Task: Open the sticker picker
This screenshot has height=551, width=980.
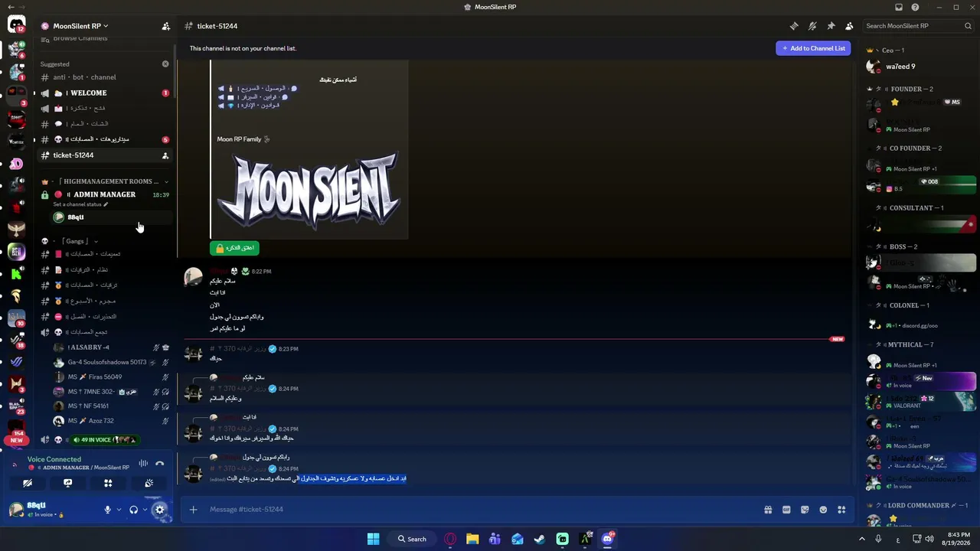Action: coord(805,510)
